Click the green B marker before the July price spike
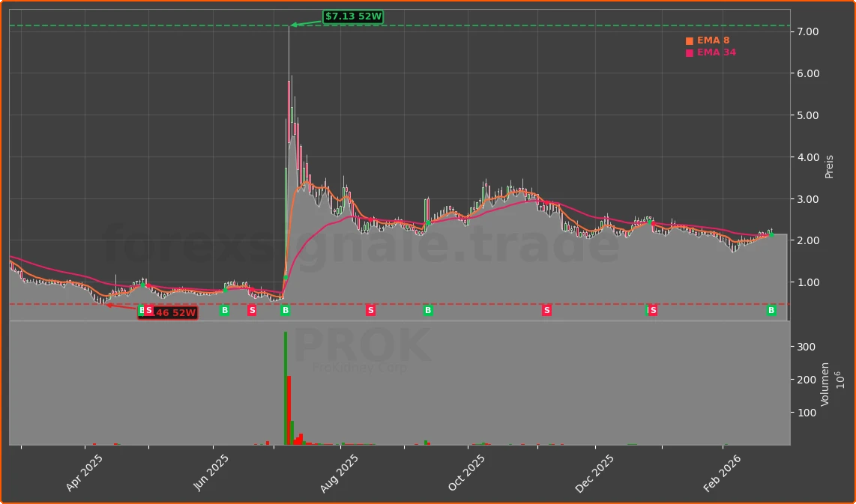The image size is (856, 504). pyautogui.click(x=285, y=311)
